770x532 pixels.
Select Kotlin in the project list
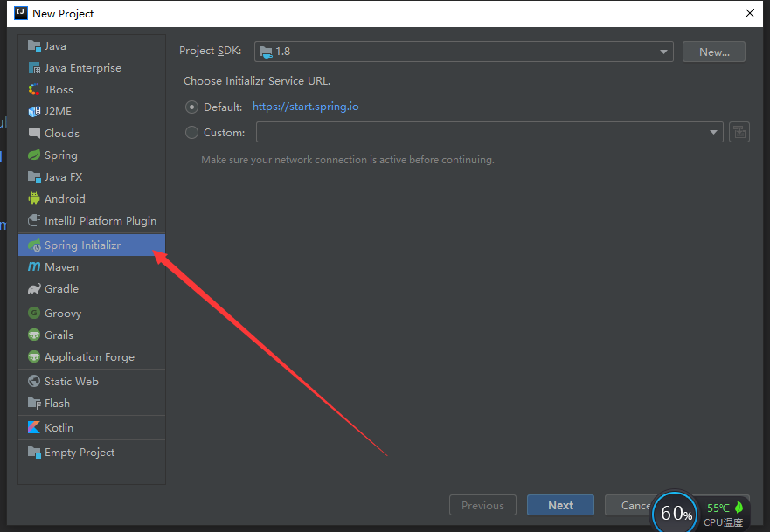(92, 427)
